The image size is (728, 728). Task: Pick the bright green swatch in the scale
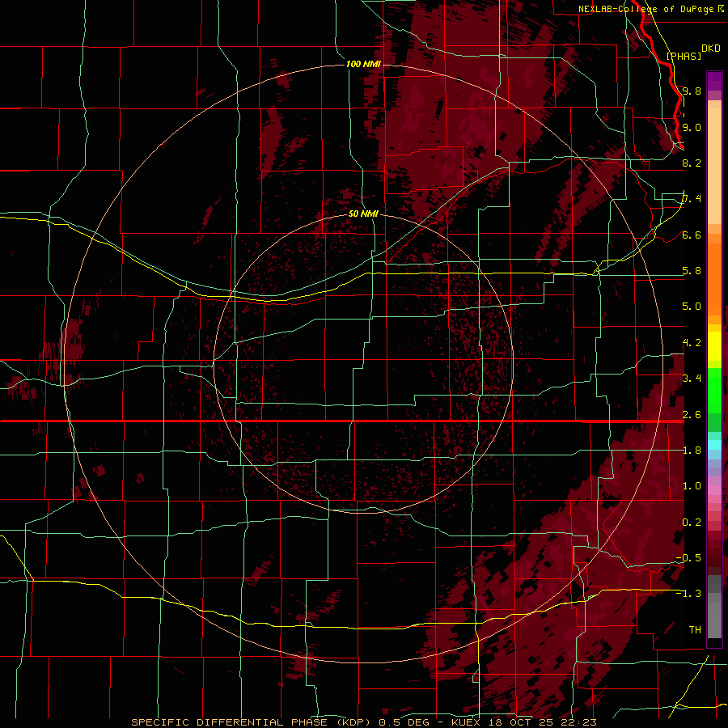click(x=714, y=390)
